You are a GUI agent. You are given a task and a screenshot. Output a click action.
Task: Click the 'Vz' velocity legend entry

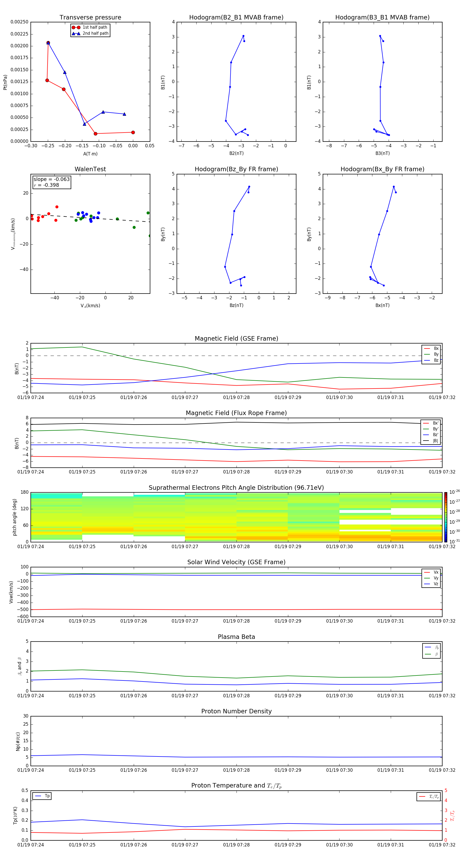tap(431, 584)
